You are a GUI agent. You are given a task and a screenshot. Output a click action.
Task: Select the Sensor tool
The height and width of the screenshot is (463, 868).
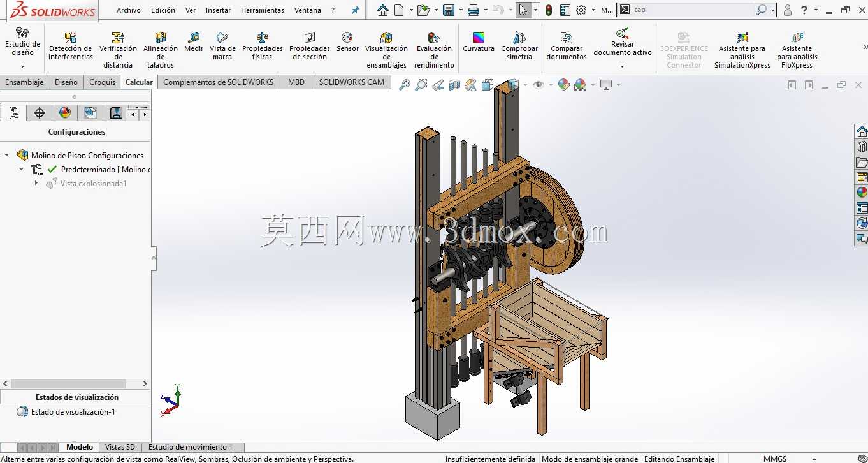[347, 43]
